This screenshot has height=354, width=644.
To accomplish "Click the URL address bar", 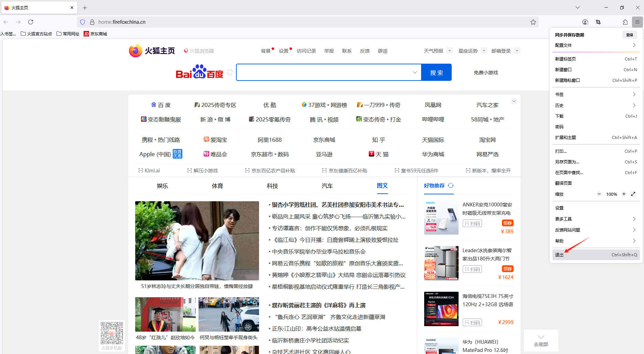I will click(308, 22).
